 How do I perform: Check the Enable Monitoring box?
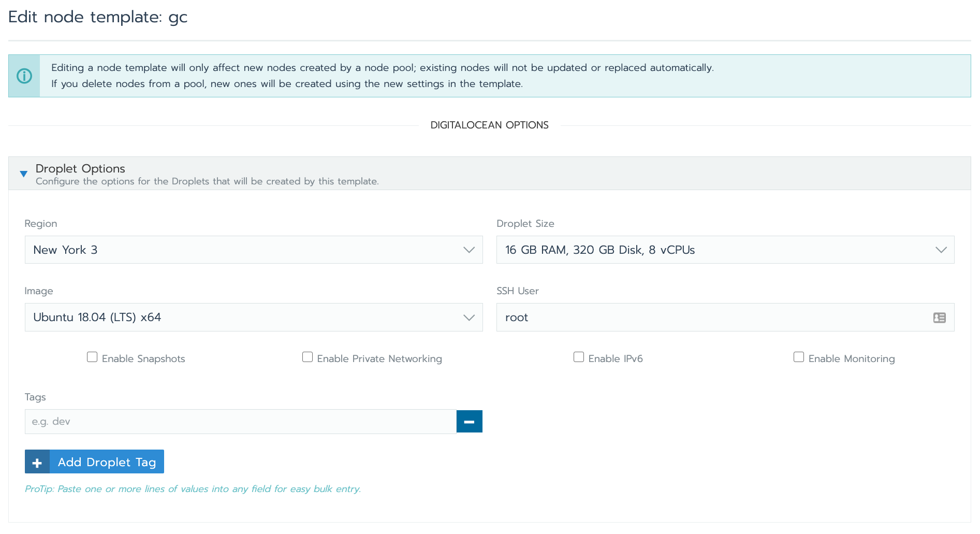(799, 357)
